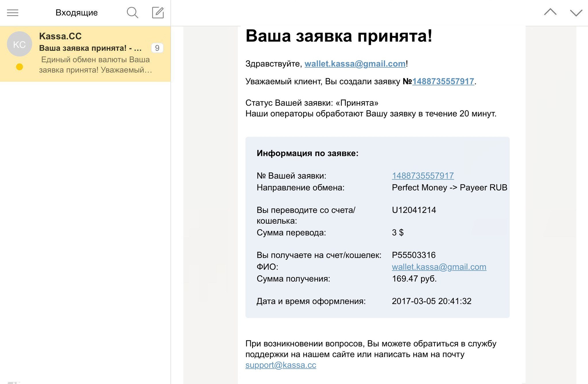588x384 pixels.
Task: Compose a new message
Action: click(158, 13)
